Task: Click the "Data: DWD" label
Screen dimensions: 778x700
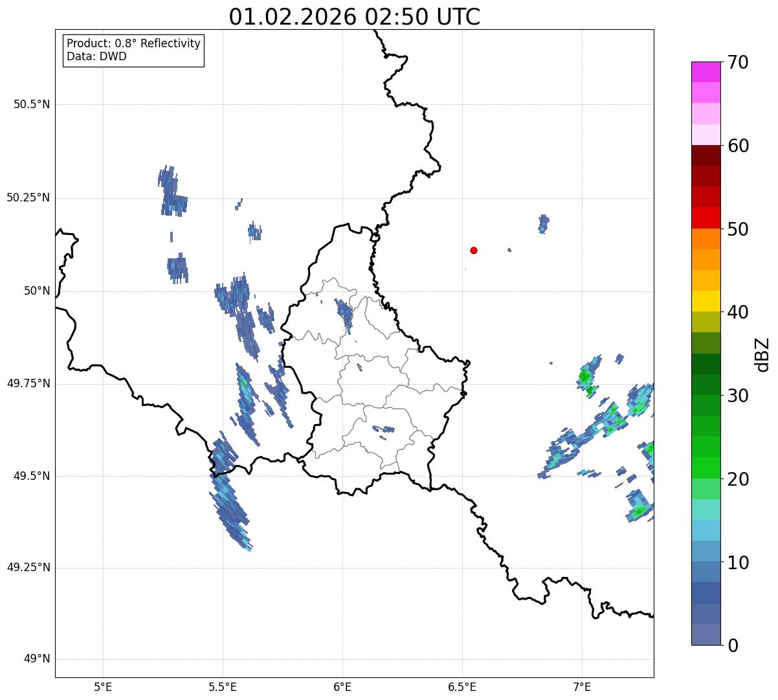Action: (97, 56)
